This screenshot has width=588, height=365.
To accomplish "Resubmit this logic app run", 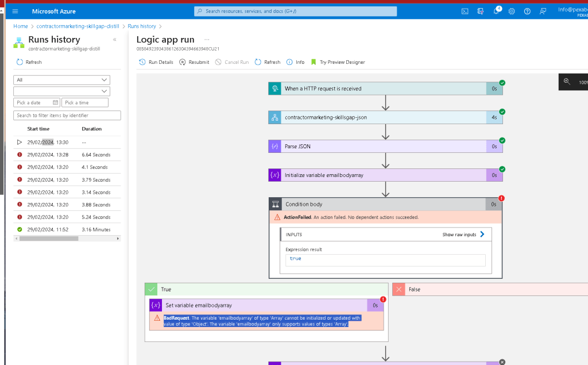I will (194, 62).
